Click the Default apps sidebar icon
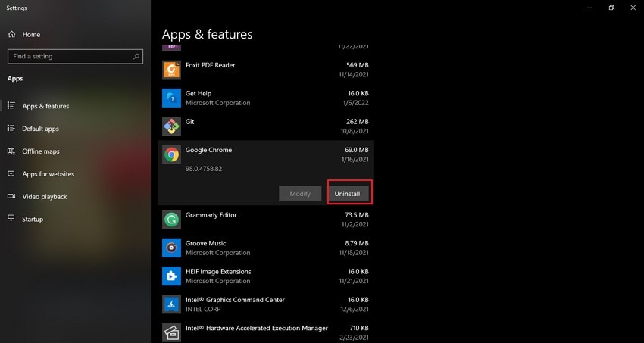 11,129
